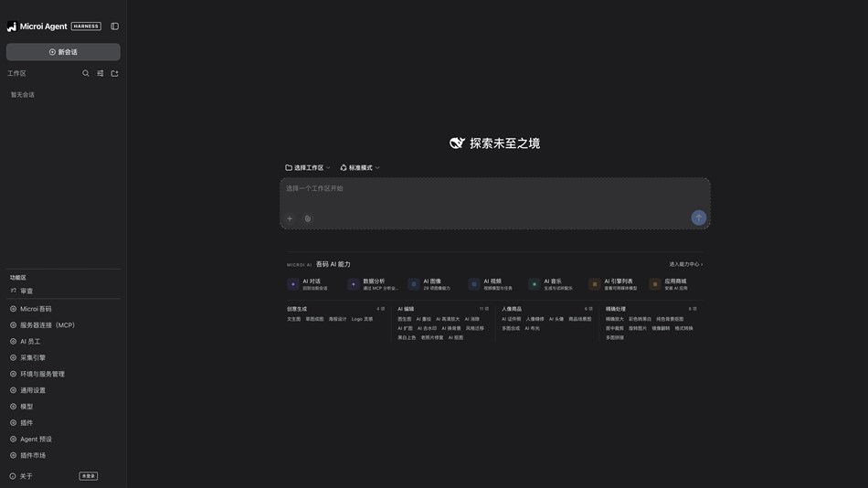The image size is (868, 488).
Task: Follow the 进入能力中心 link
Action: [686, 264]
